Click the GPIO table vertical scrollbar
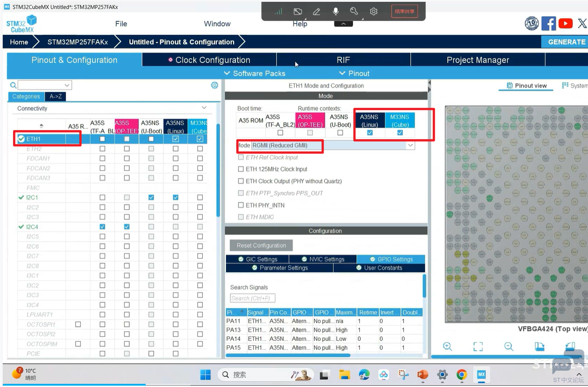The width and height of the screenshot is (588, 387). [425, 286]
